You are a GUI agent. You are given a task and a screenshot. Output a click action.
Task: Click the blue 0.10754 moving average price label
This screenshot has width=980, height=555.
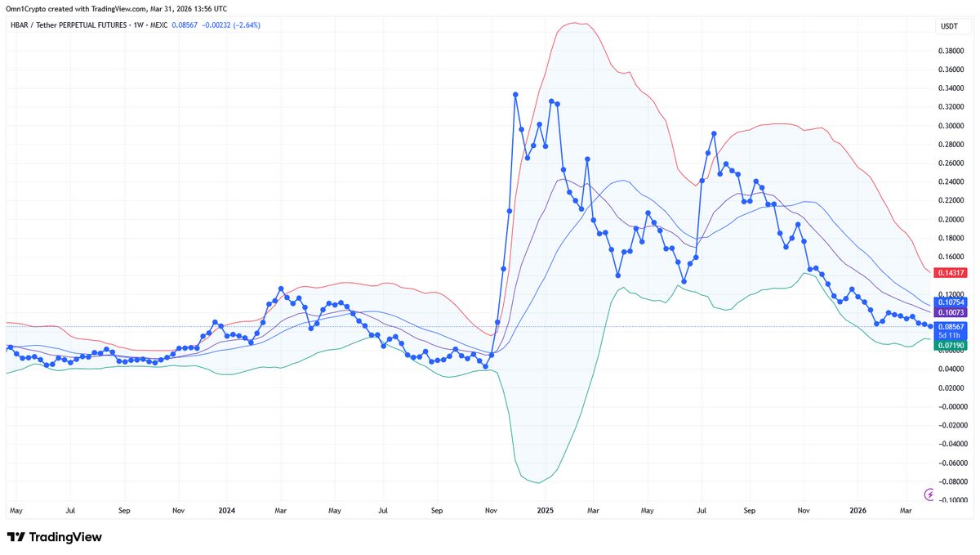click(x=951, y=302)
